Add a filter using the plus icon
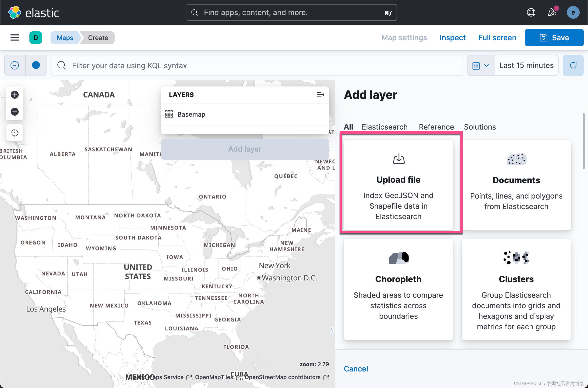This screenshot has height=388, width=588. click(36, 65)
